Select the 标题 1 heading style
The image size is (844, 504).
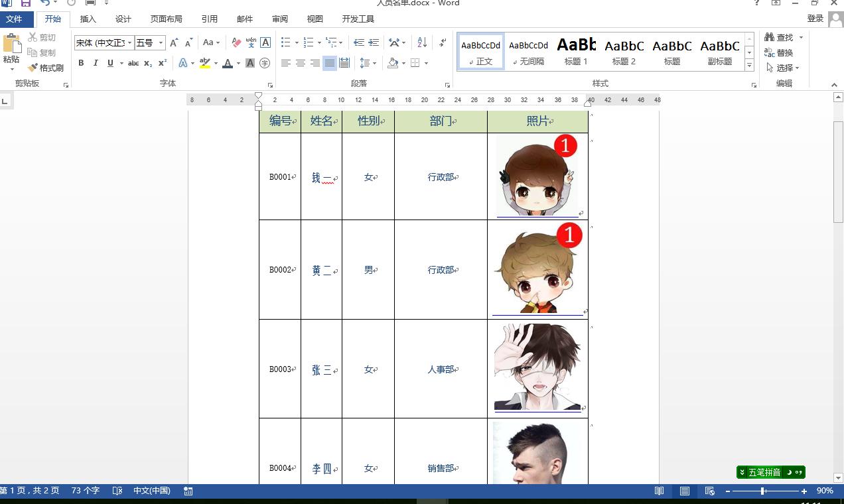click(576, 52)
